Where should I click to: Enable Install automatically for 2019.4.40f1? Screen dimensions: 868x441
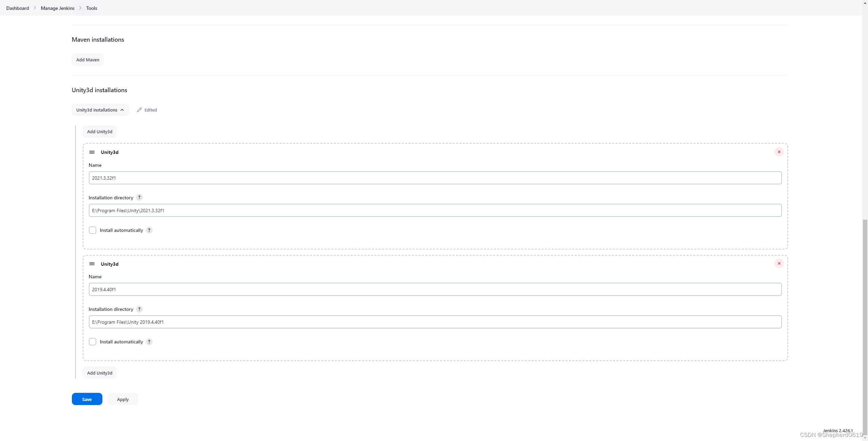tap(92, 342)
